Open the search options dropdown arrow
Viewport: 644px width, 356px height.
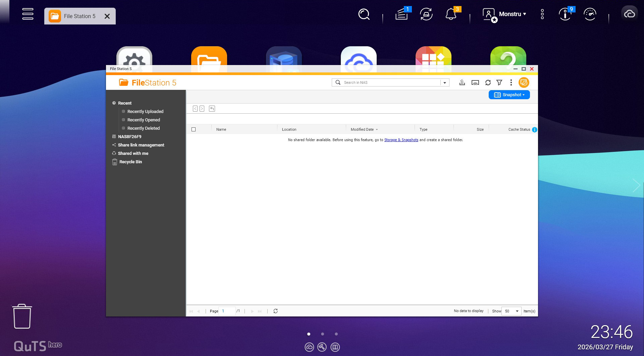click(445, 82)
